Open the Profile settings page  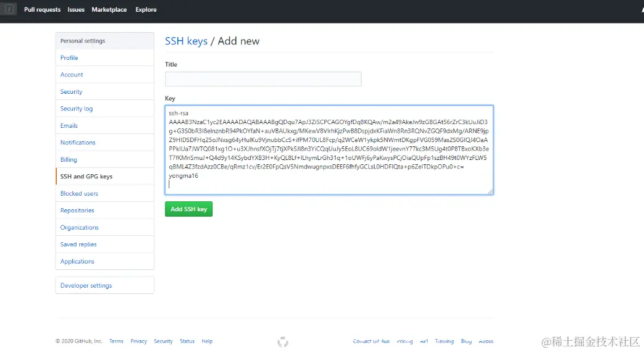(104, 58)
